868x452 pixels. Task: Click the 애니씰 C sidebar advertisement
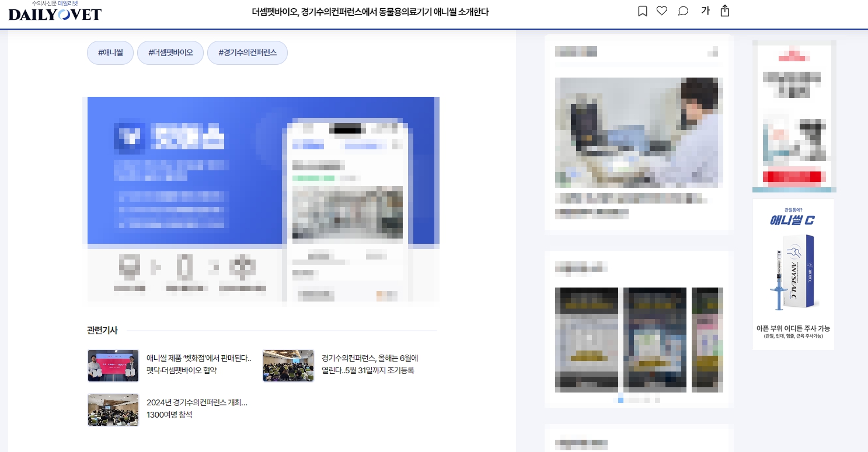[x=793, y=274]
